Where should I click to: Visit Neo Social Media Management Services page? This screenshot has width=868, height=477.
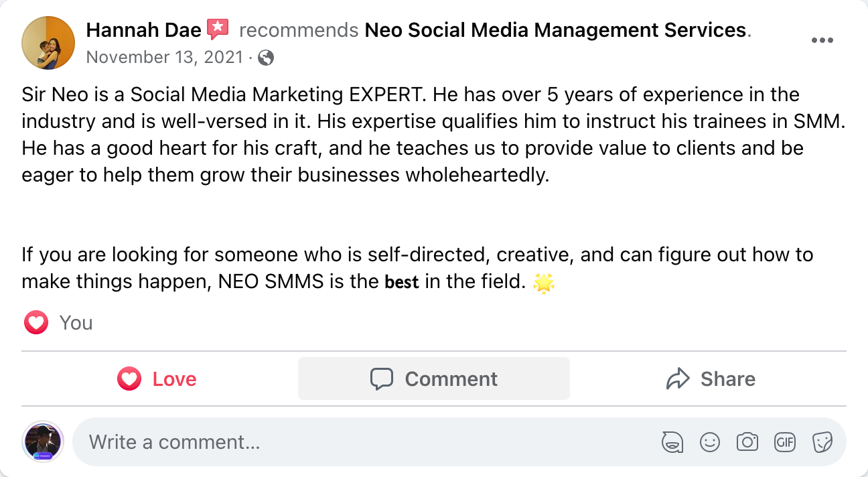(x=555, y=30)
